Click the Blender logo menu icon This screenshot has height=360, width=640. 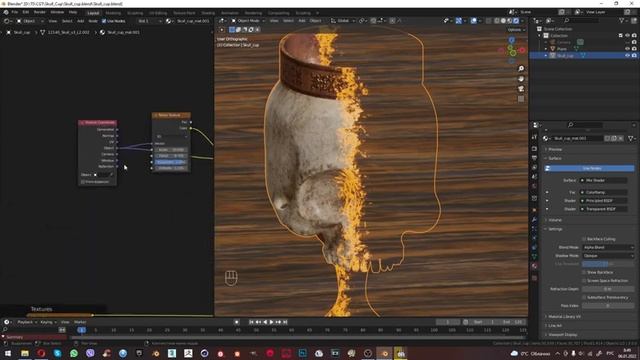point(6,12)
